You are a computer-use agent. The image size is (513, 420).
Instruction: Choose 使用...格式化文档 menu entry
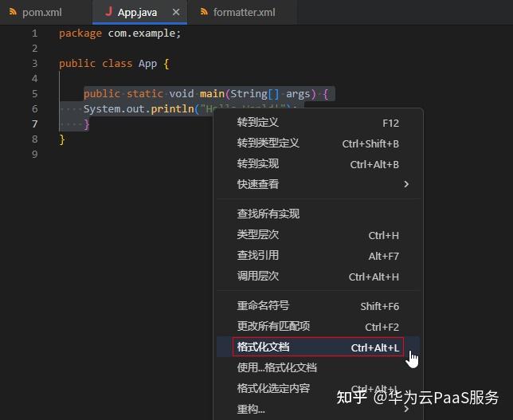click(x=318, y=367)
